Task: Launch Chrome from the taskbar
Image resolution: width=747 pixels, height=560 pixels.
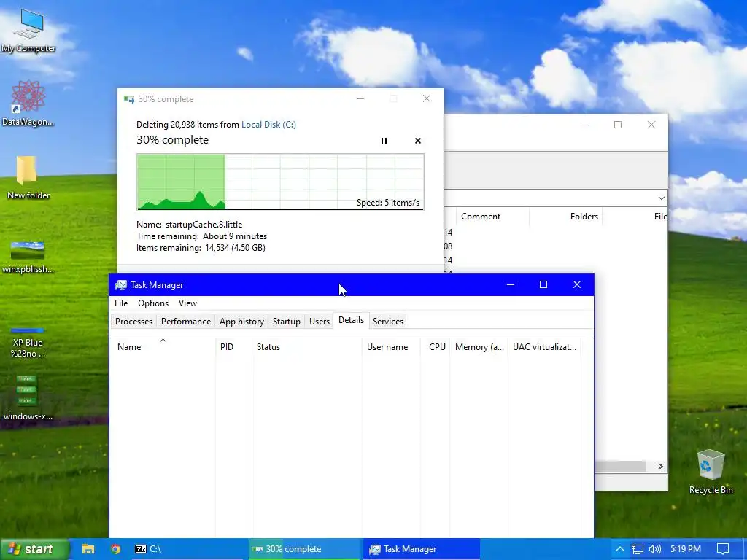Action: point(115,549)
